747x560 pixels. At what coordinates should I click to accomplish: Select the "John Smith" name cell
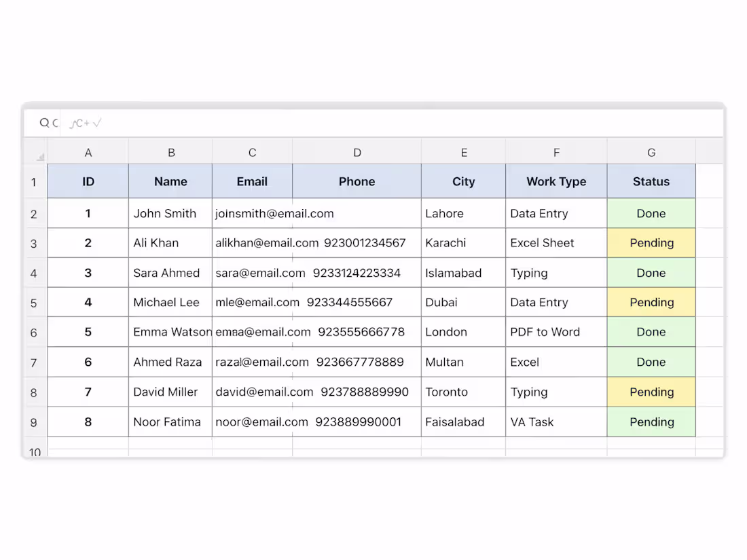pyautogui.click(x=170, y=213)
